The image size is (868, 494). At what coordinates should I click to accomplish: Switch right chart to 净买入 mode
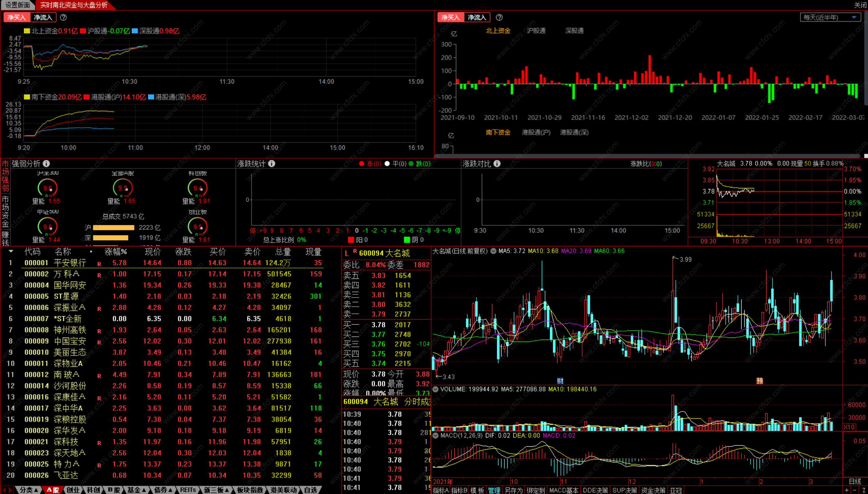[x=451, y=17]
